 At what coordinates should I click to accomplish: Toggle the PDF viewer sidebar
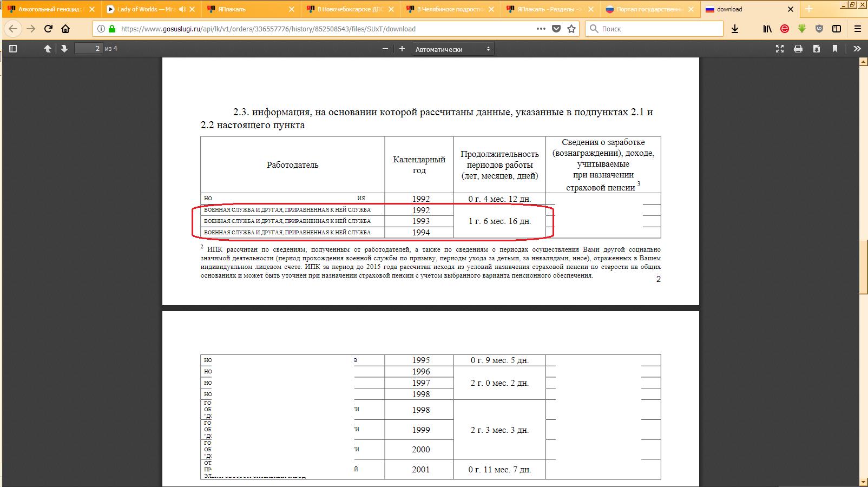tap(14, 49)
